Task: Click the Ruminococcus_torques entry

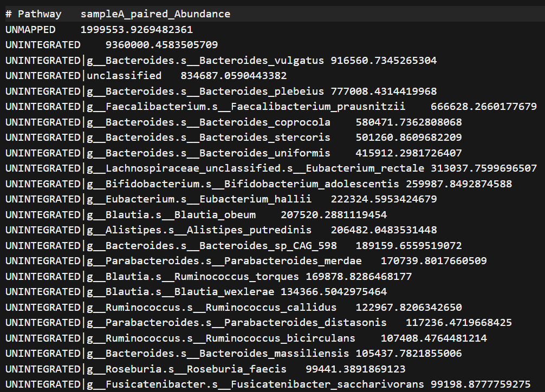Action: [237, 277]
